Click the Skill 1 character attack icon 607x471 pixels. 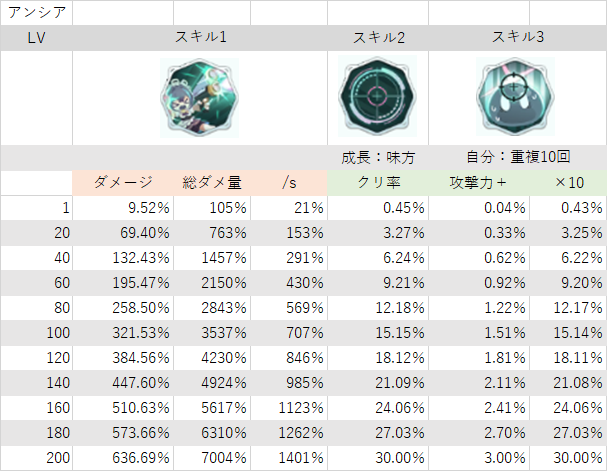(x=199, y=98)
